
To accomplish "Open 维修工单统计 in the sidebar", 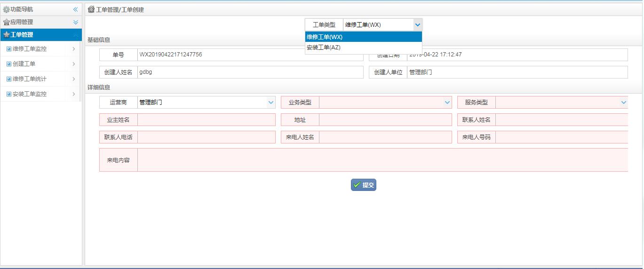I will pyautogui.click(x=30, y=79).
